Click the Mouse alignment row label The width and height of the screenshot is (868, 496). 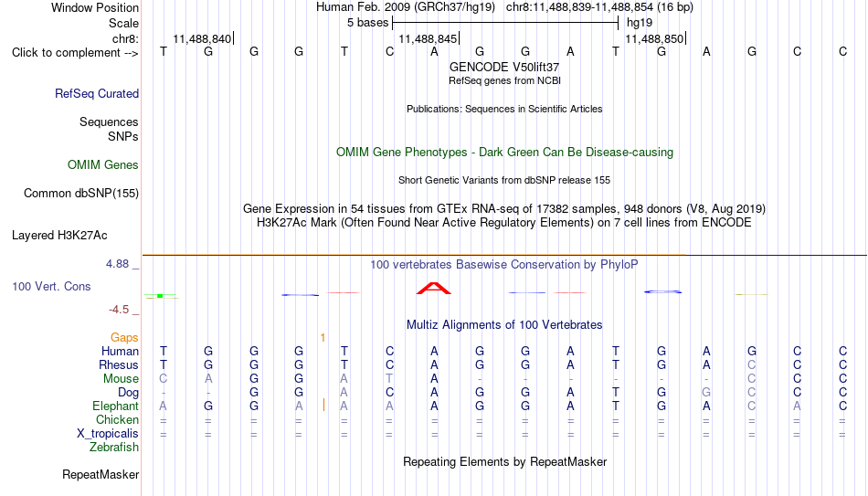[122, 379]
